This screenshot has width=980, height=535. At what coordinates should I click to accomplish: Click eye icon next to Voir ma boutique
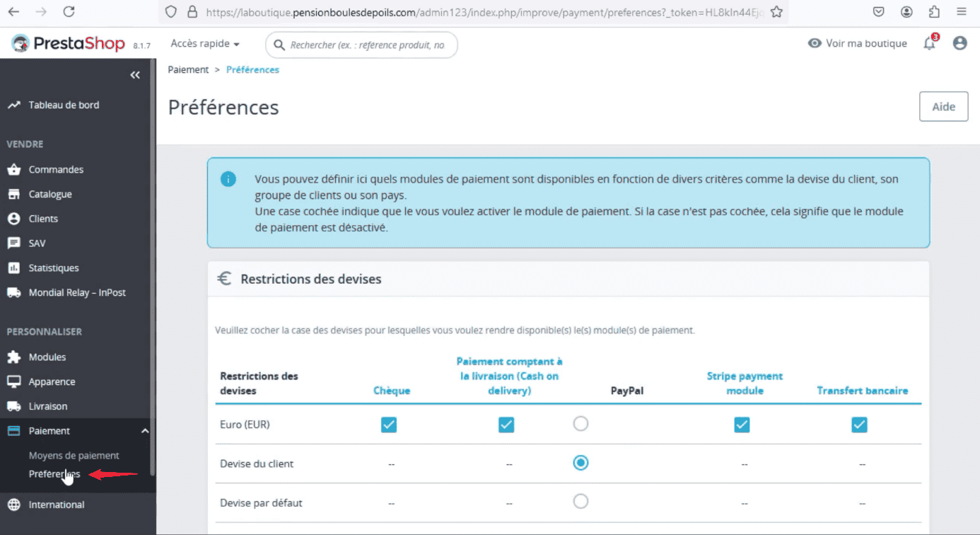815,43
